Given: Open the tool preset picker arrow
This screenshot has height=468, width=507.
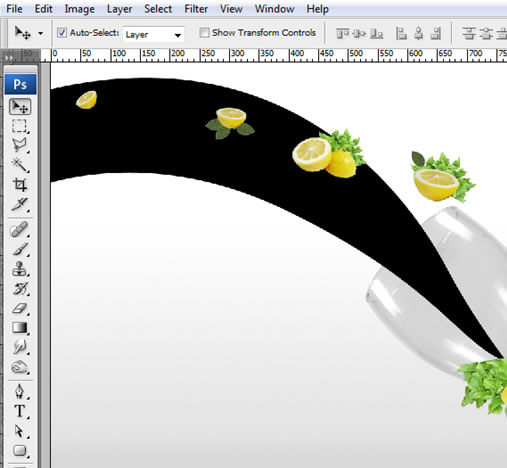Looking at the screenshot, I should click(41, 33).
